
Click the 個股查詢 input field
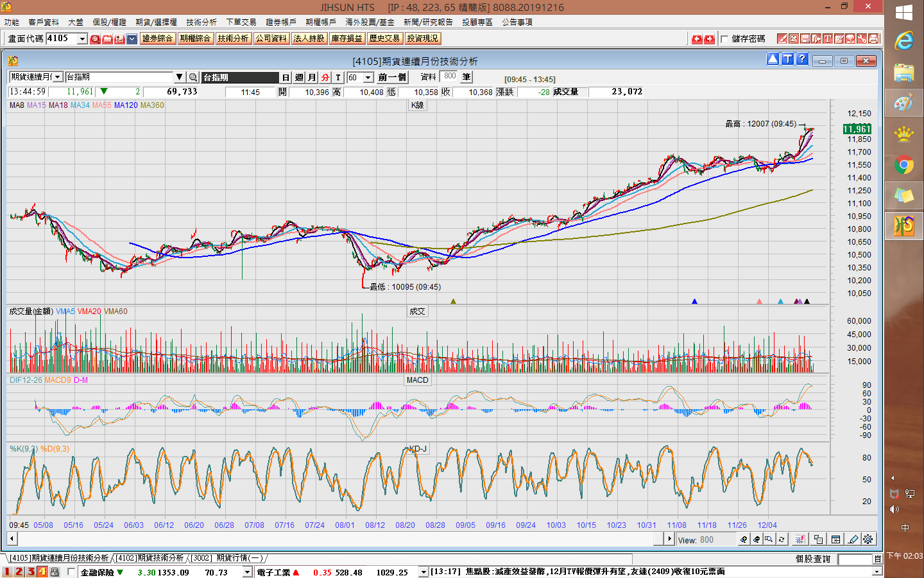pos(855,559)
